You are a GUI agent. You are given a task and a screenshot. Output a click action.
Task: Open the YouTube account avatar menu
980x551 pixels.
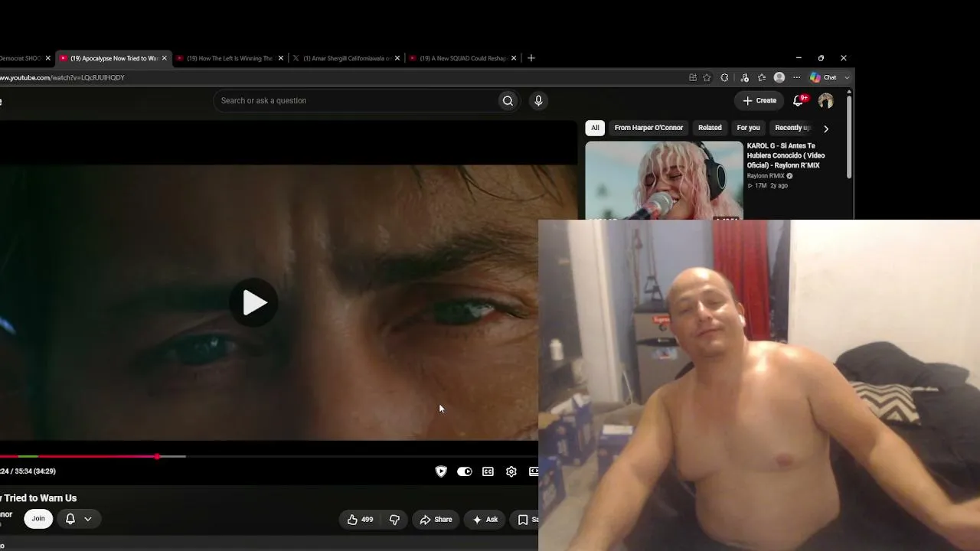825,101
